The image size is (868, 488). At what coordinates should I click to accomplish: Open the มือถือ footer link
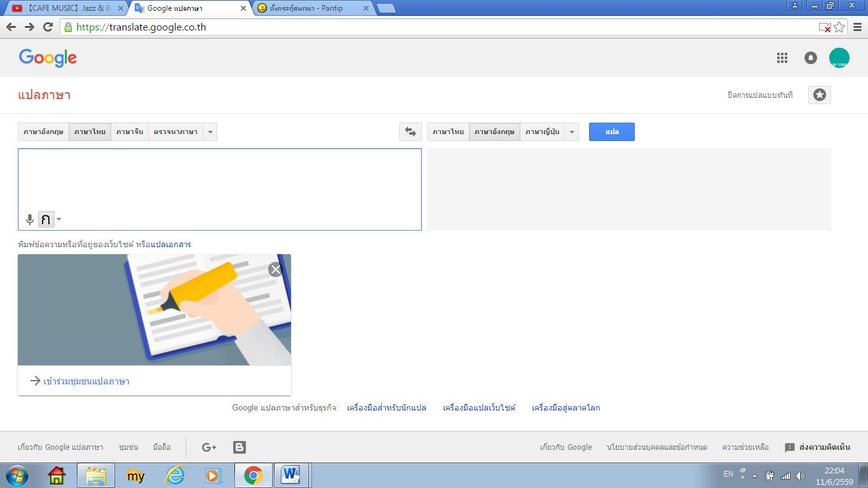162,447
